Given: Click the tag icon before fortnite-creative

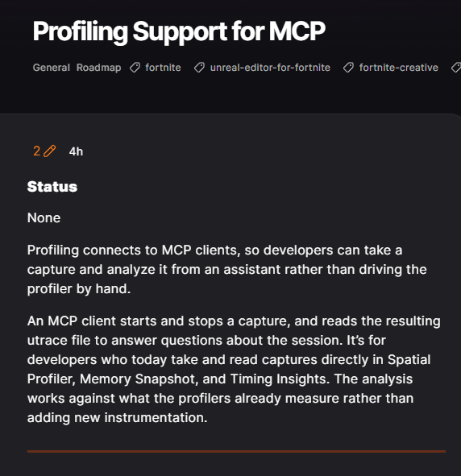Looking at the screenshot, I should pyautogui.click(x=349, y=68).
